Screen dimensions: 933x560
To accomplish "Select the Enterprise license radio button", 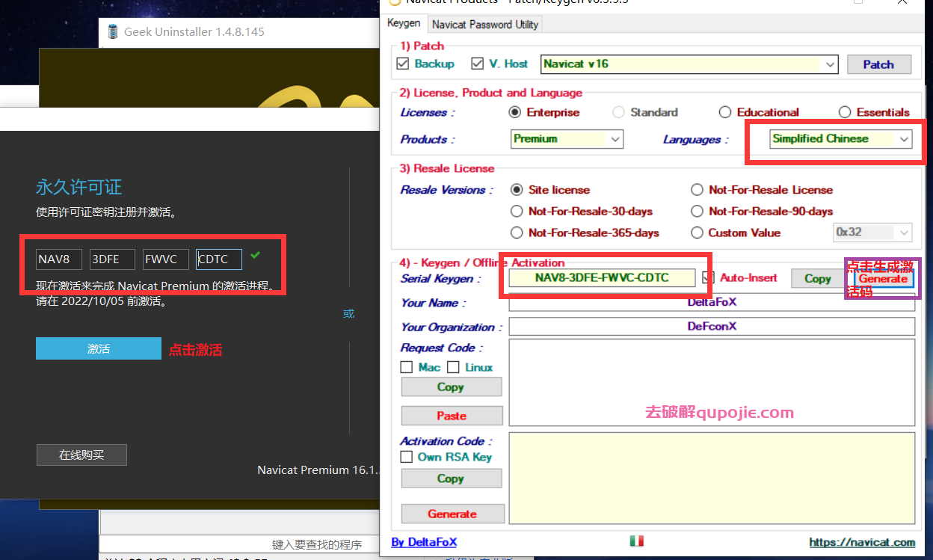I will click(514, 112).
